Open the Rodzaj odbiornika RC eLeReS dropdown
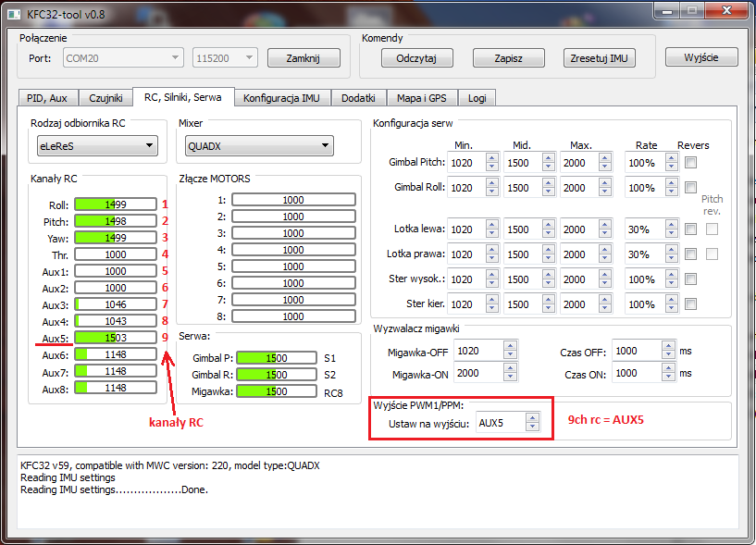Viewport: 756px width, 545px height. 96,145
